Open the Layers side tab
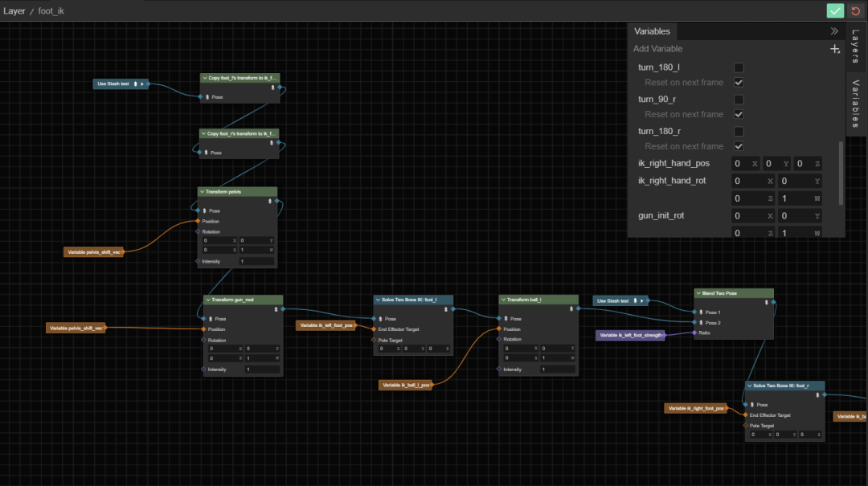The width and height of the screenshot is (868, 486). point(856,47)
